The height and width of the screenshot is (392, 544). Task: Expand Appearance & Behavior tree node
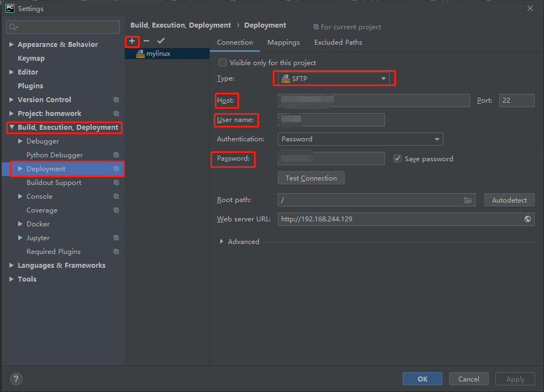(12, 44)
